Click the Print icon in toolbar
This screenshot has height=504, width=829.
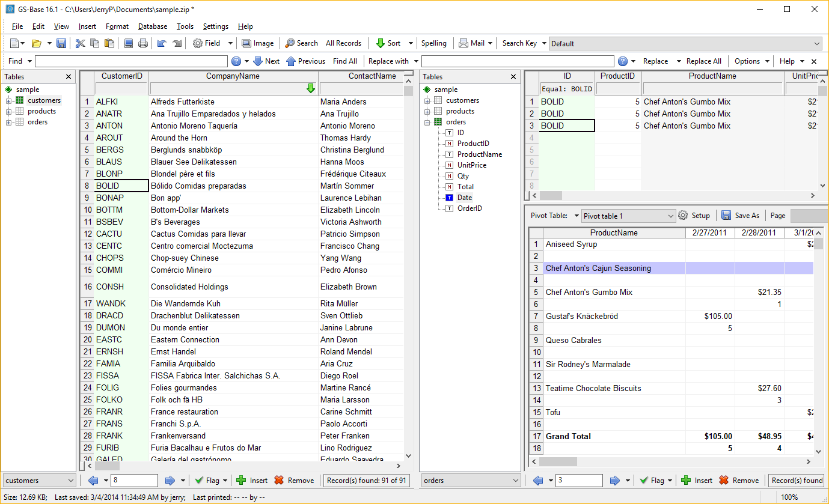pos(143,43)
